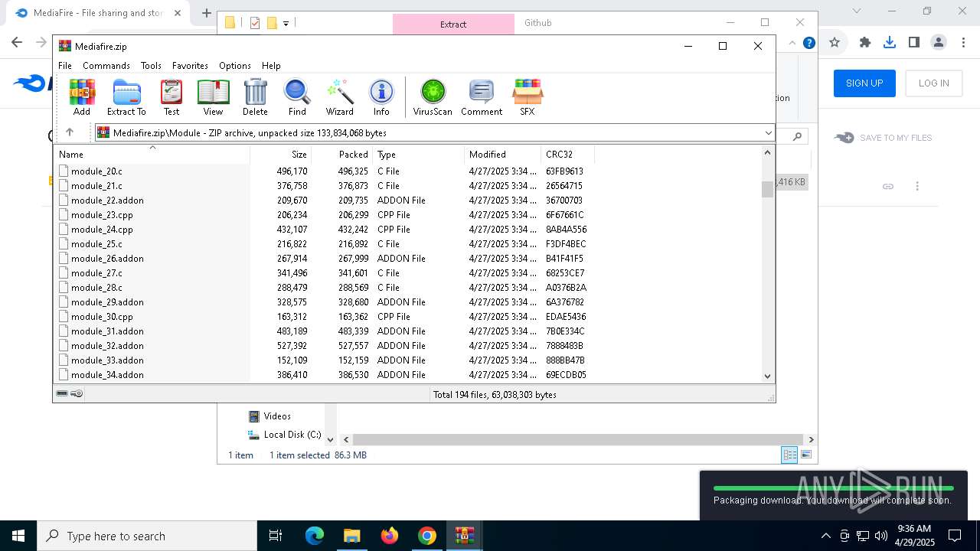This screenshot has width=980, height=551.
Task: Select Videos in Explorer navigation pane
Action: [269, 416]
